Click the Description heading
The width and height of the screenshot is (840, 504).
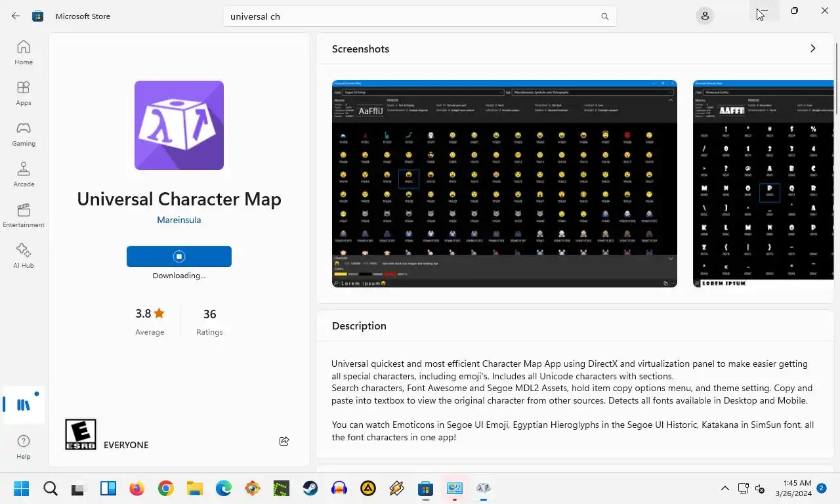pos(359,325)
